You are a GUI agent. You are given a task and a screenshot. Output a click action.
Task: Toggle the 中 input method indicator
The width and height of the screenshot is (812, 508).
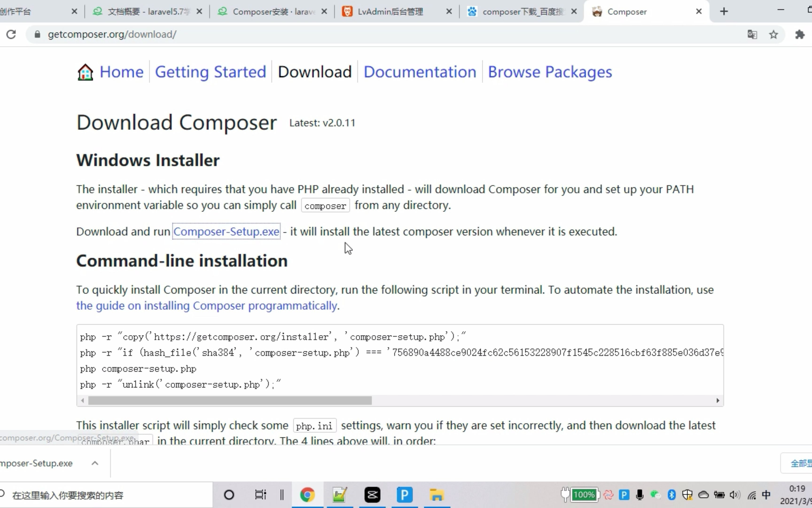click(x=766, y=495)
